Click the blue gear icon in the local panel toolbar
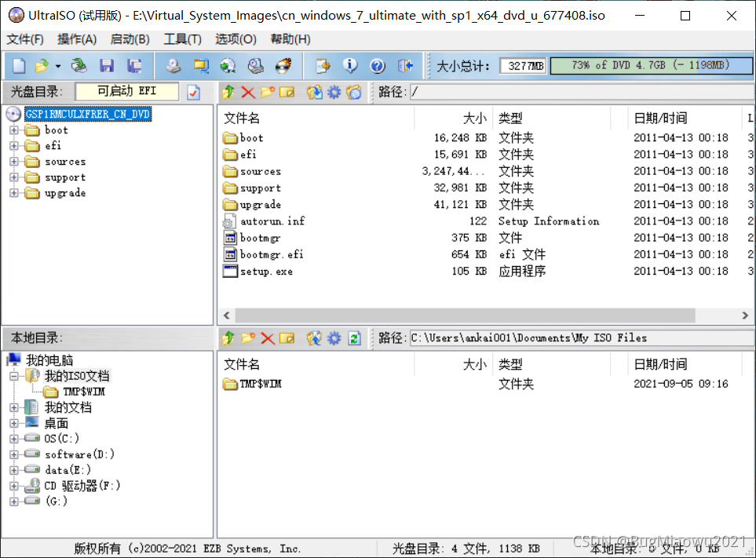756x558 pixels. (334, 338)
